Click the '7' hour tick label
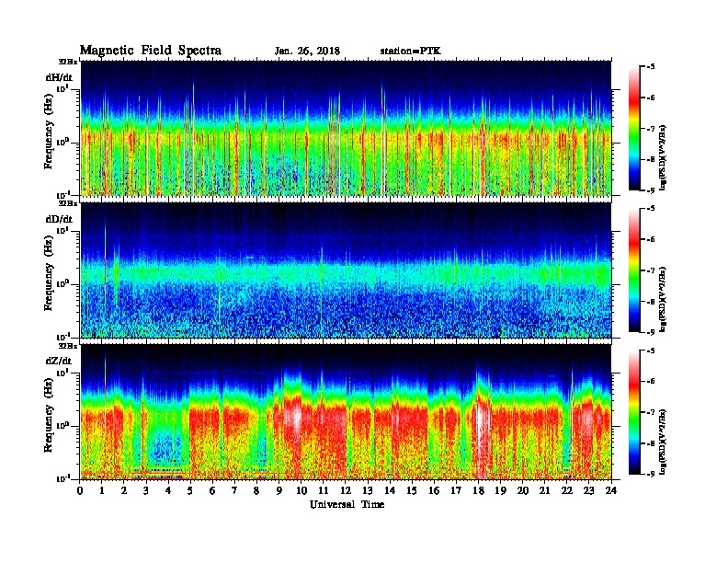 (234, 490)
